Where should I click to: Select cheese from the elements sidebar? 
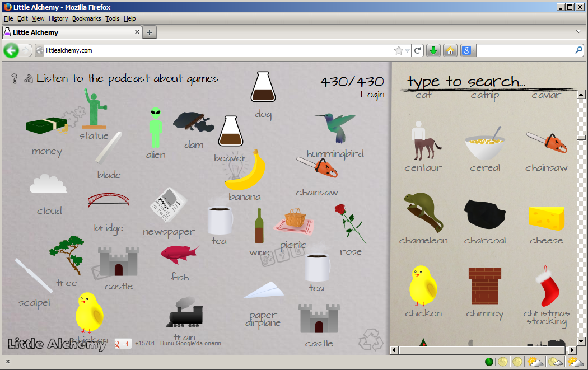click(x=546, y=219)
